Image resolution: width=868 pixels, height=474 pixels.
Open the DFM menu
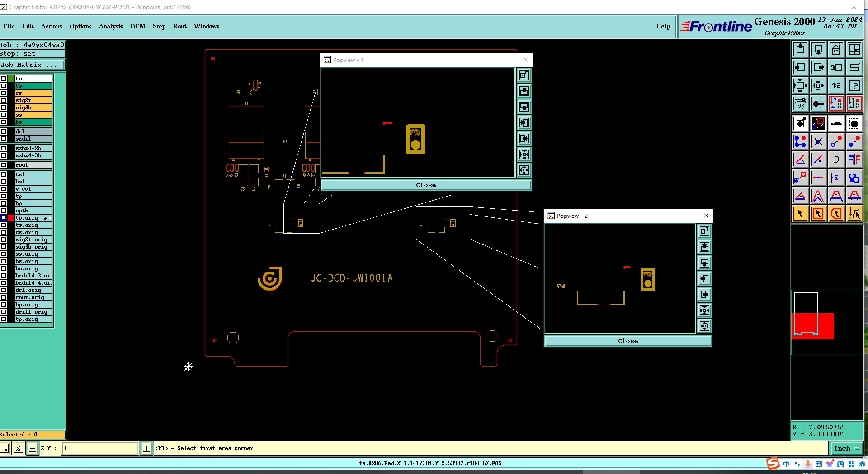coord(138,26)
